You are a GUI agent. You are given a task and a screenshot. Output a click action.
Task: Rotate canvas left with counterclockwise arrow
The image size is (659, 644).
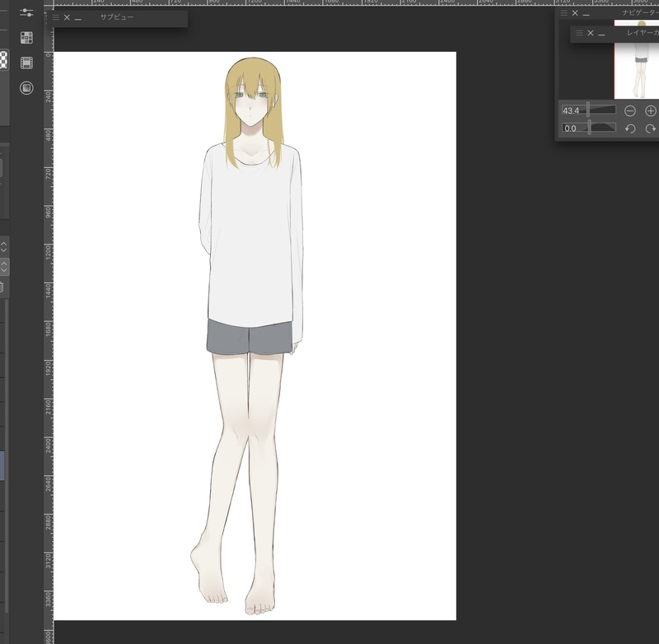[630, 128]
